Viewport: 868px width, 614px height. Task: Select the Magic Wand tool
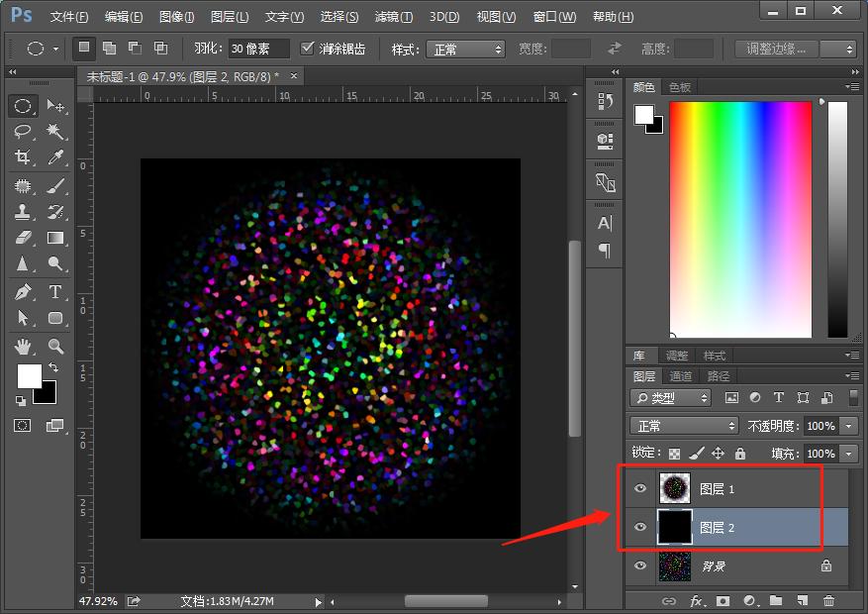(55, 131)
